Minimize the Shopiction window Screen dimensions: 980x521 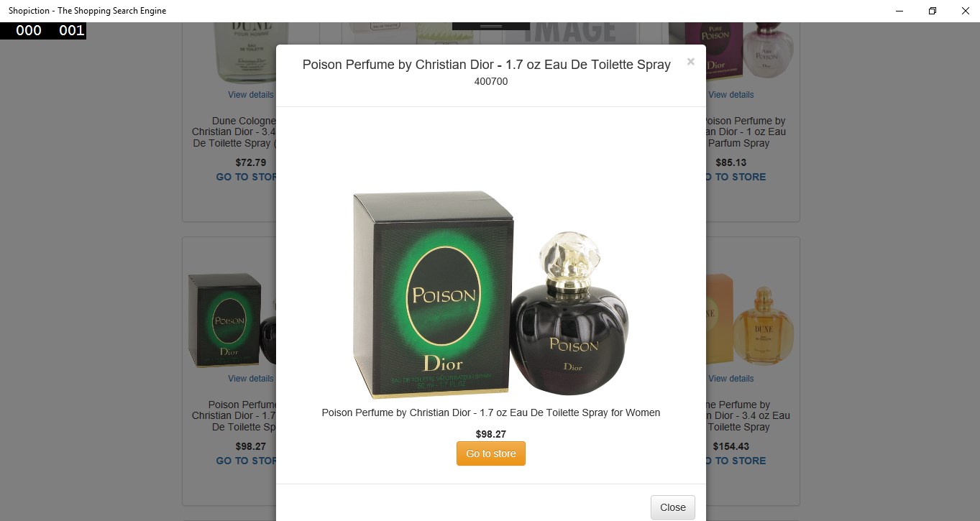[x=899, y=11]
